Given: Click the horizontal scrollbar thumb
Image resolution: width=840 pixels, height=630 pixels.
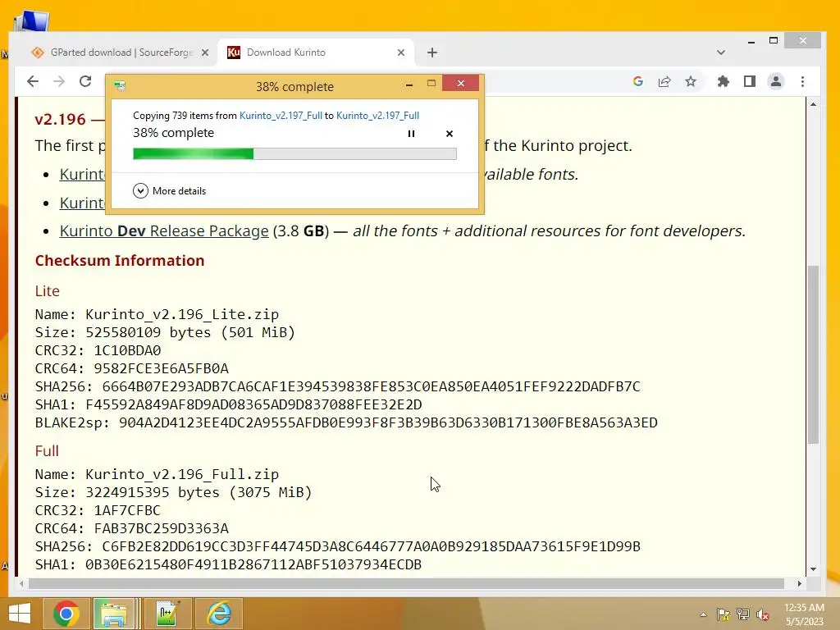Looking at the screenshot, I should tap(406, 583).
